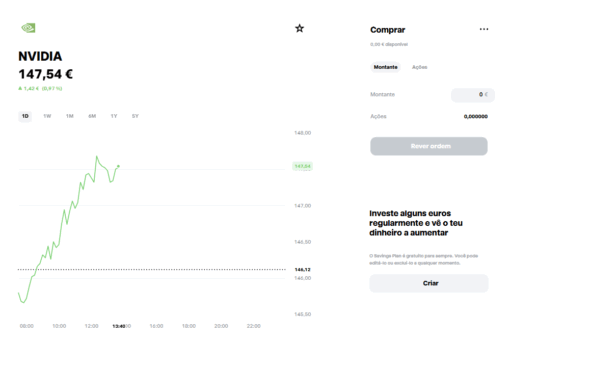Click the Ações value 0,000000
Screen dimensions: 590x368
pos(476,116)
